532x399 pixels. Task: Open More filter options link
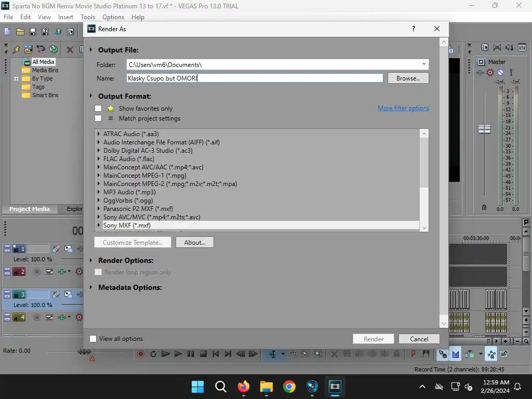coord(403,108)
